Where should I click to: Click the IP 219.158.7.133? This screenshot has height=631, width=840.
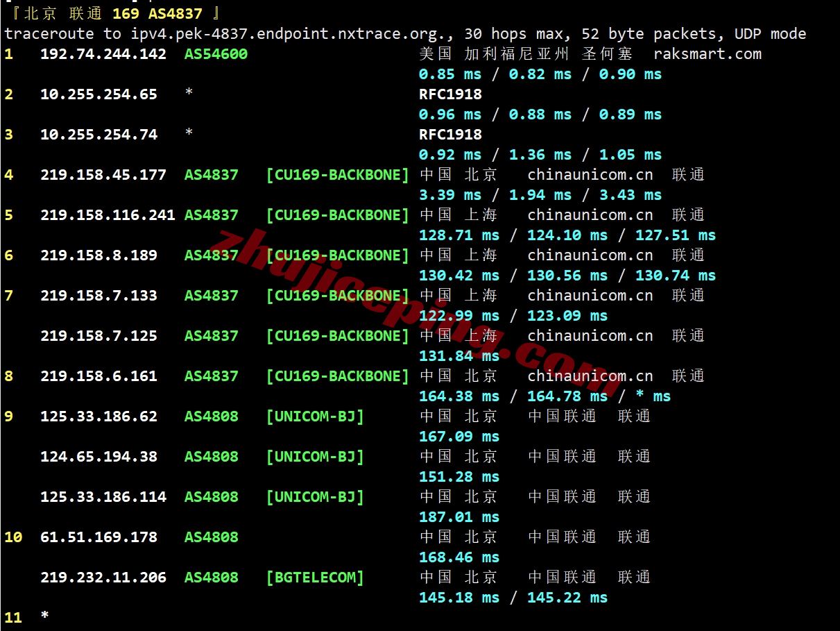[x=99, y=296]
